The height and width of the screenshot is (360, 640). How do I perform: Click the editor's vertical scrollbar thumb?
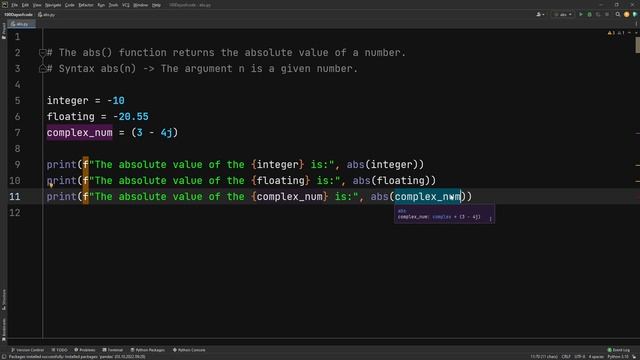click(x=638, y=45)
